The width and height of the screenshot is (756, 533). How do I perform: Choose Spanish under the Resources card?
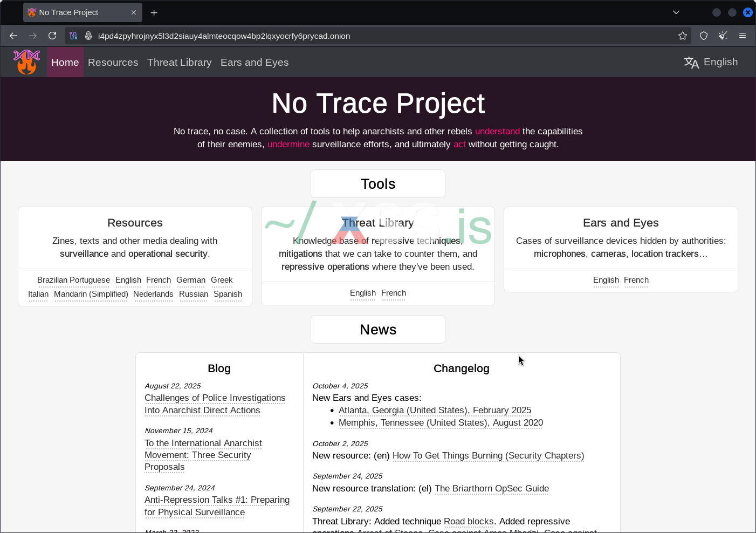click(x=228, y=294)
